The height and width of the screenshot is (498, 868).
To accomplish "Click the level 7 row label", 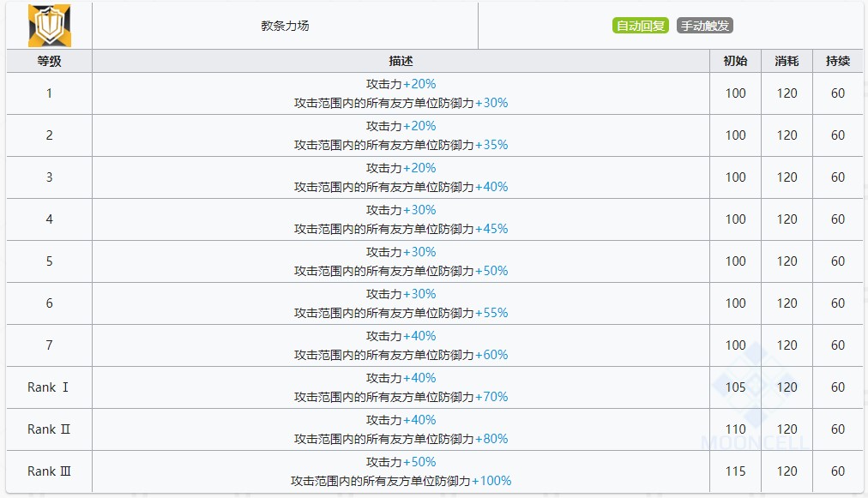I will tap(48, 345).
